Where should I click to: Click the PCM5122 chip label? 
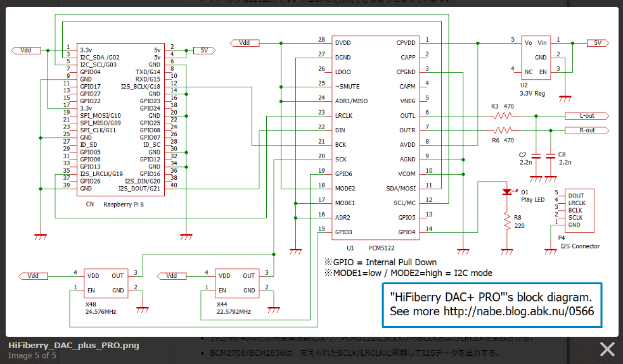382,248
